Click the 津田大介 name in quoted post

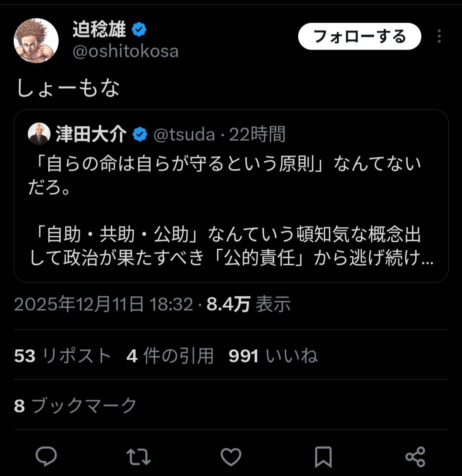coord(91,135)
